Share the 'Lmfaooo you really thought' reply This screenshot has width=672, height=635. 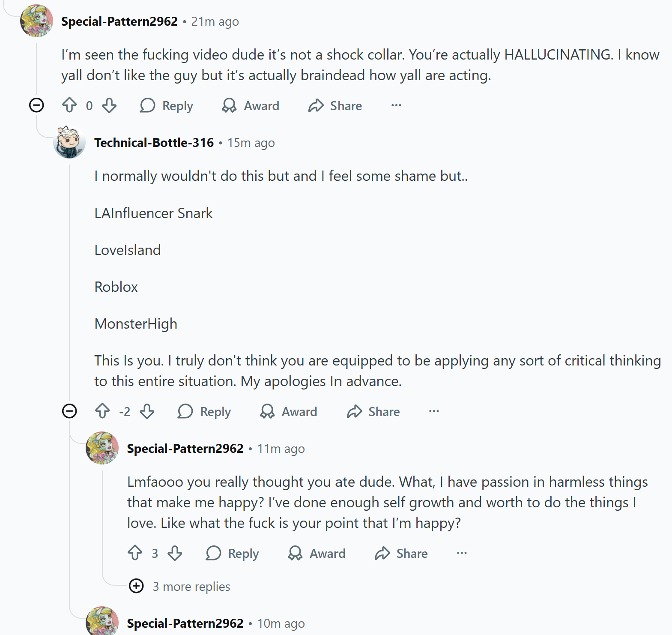pyautogui.click(x=401, y=553)
